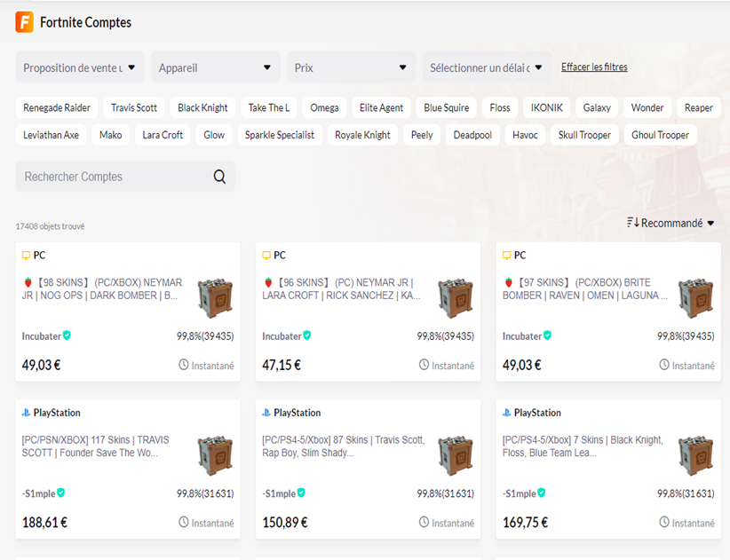Click -S1mple's verified badge on 7 Skins listing
The image size is (730, 560).
[542, 493]
